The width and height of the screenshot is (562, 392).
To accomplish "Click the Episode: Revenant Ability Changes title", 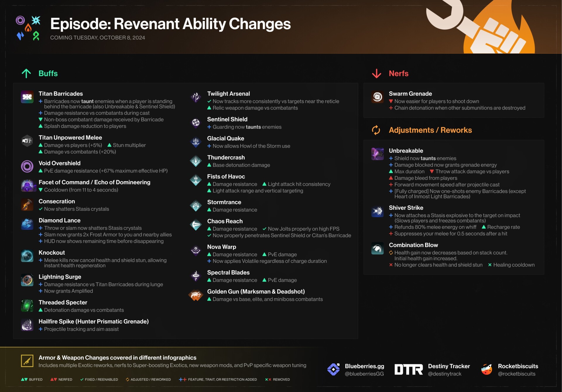I will coord(170,24).
